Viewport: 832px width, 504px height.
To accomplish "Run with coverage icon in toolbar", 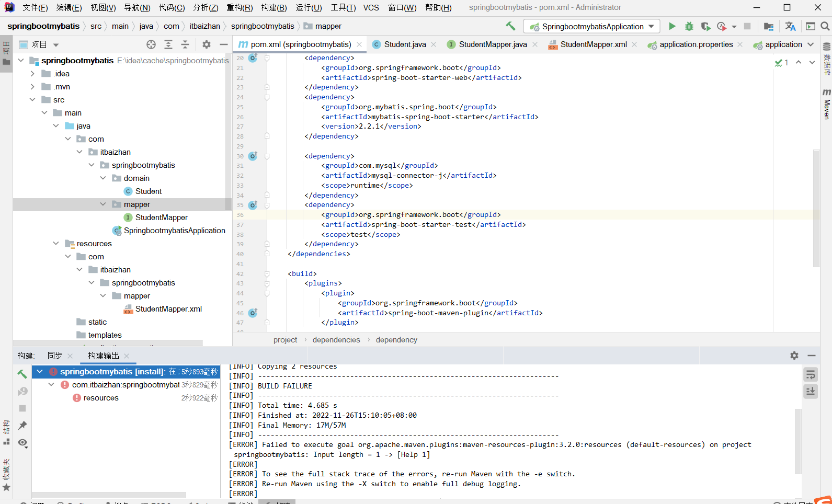I will [x=705, y=26].
